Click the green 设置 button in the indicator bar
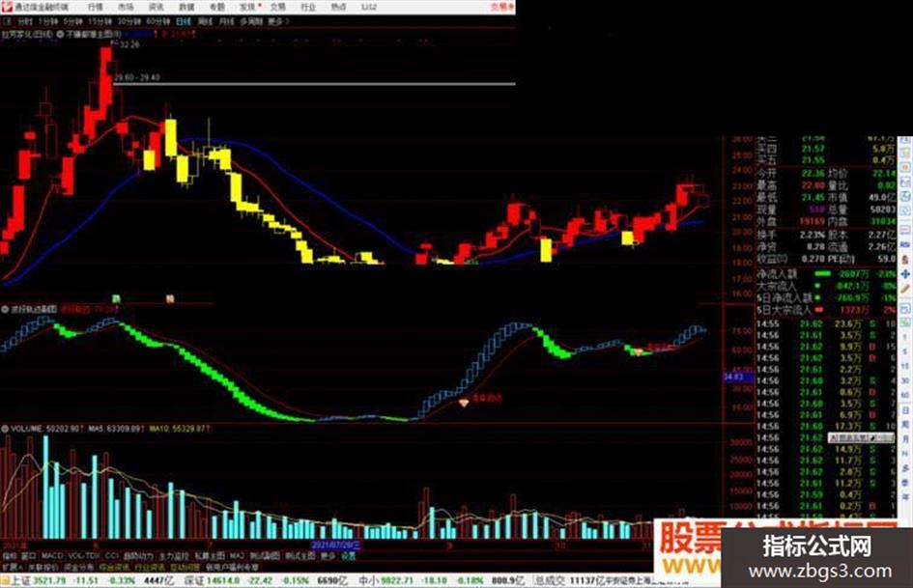 coord(349,556)
